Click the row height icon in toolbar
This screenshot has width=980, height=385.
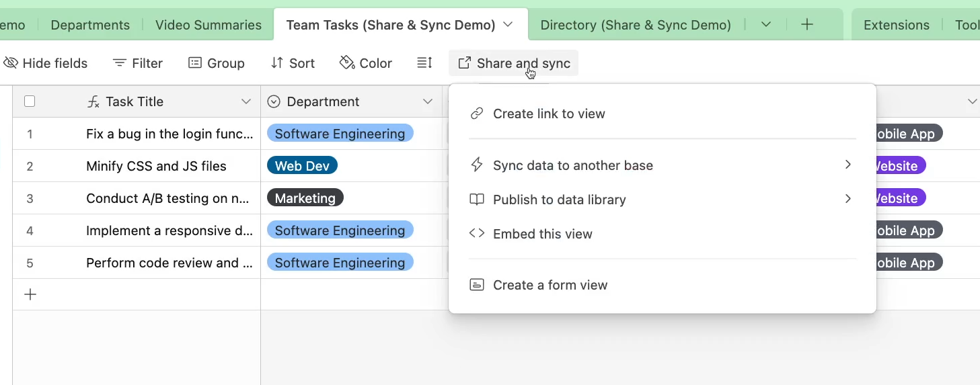click(424, 63)
